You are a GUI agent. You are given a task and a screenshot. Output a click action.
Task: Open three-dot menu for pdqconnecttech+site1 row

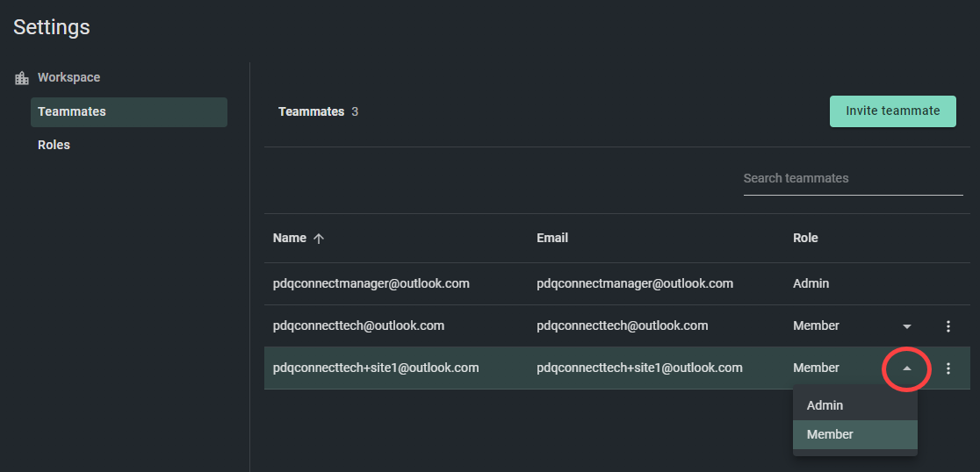(948, 368)
